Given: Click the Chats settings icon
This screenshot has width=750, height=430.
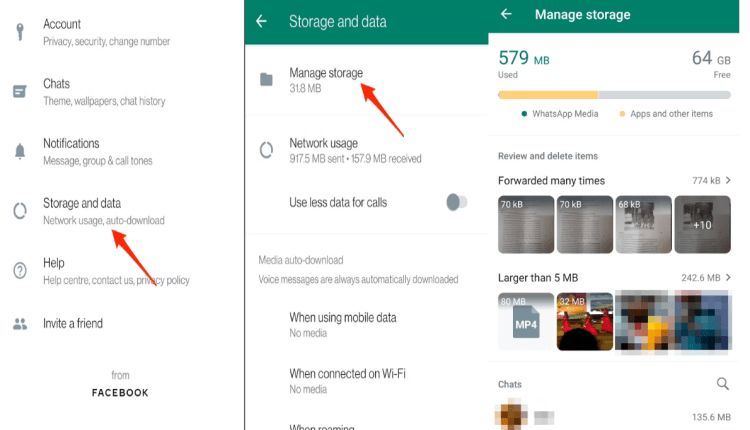Looking at the screenshot, I should [x=20, y=91].
